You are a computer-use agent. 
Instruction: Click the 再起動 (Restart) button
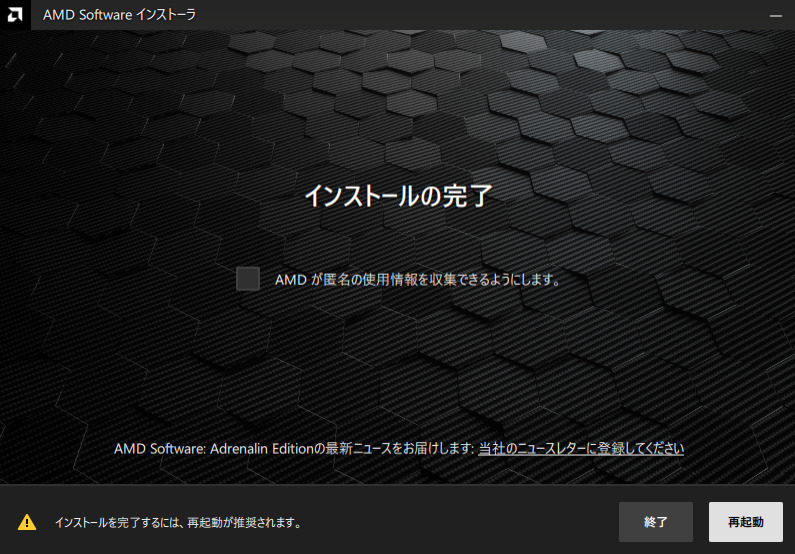[x=745, y=522]
